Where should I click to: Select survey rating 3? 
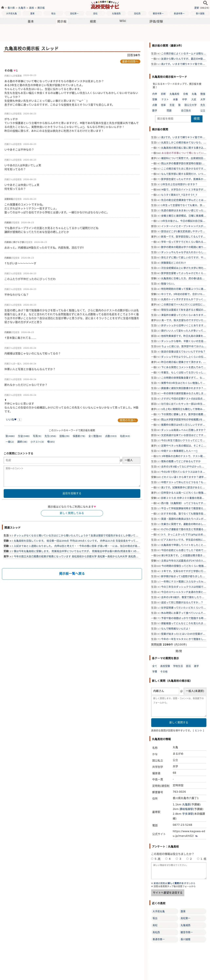pyautogui.click(x=177, y=859)
